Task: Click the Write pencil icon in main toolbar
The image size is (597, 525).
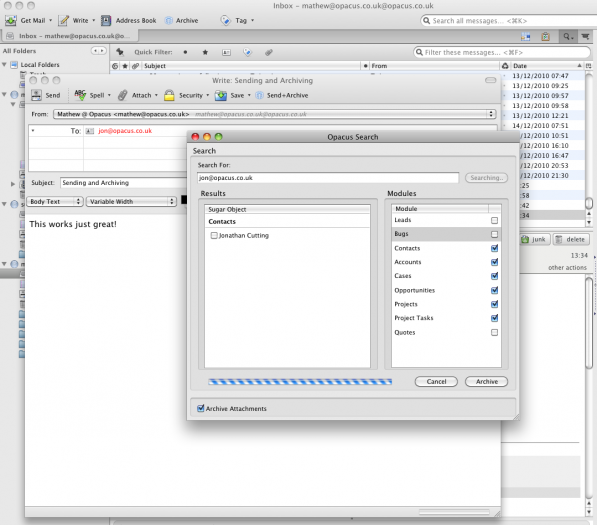Action: tap(63, 21)
